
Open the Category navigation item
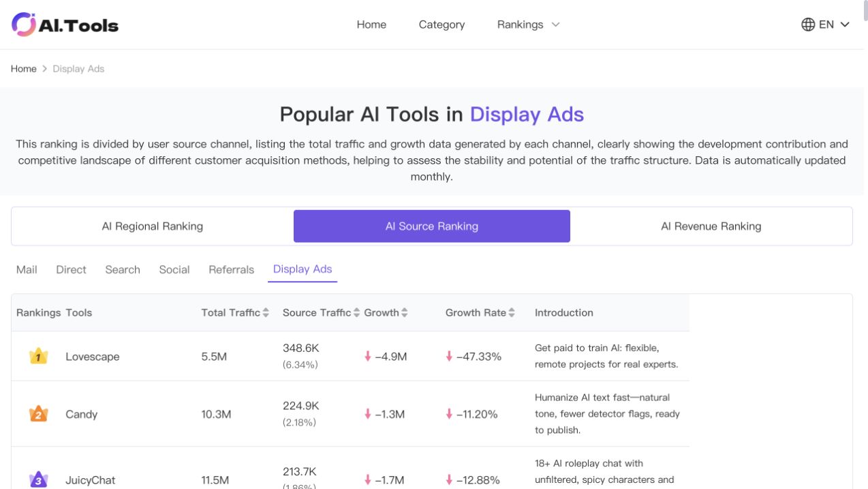point(441,25)
